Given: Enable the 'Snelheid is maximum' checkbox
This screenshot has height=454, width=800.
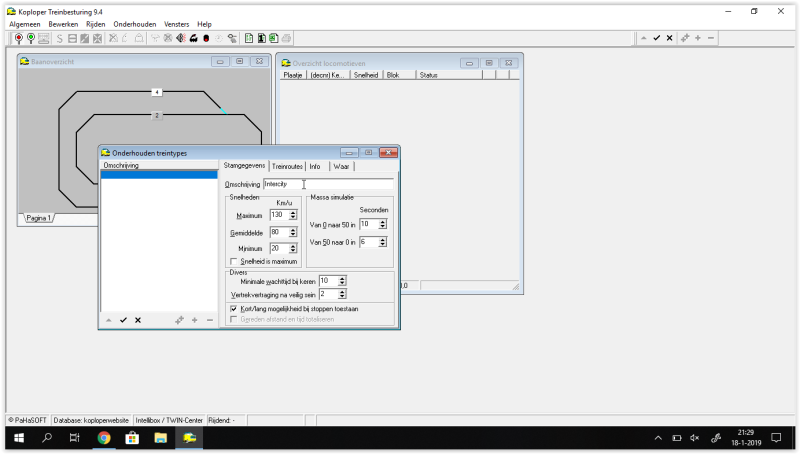Looking at the screenshot, I should click(234, 261).
